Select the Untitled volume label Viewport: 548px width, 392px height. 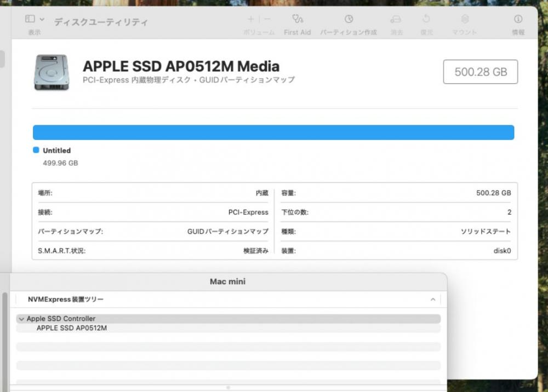(56, 151)
